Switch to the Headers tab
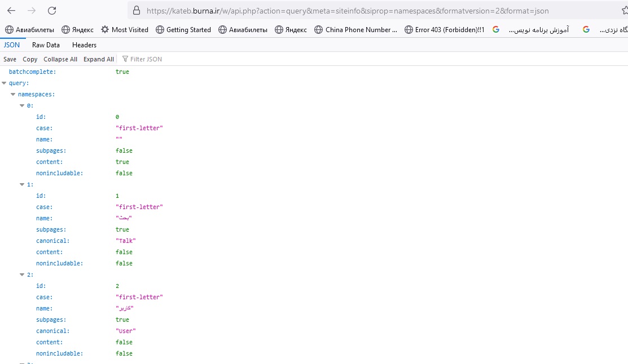The image size is (628, 364). [84, 45]
